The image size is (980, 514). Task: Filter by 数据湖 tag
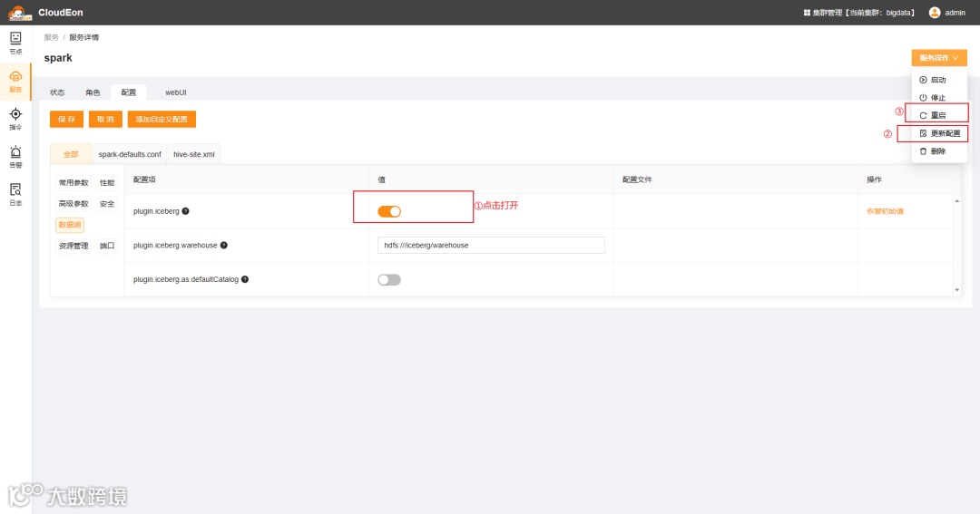point(70,225)
